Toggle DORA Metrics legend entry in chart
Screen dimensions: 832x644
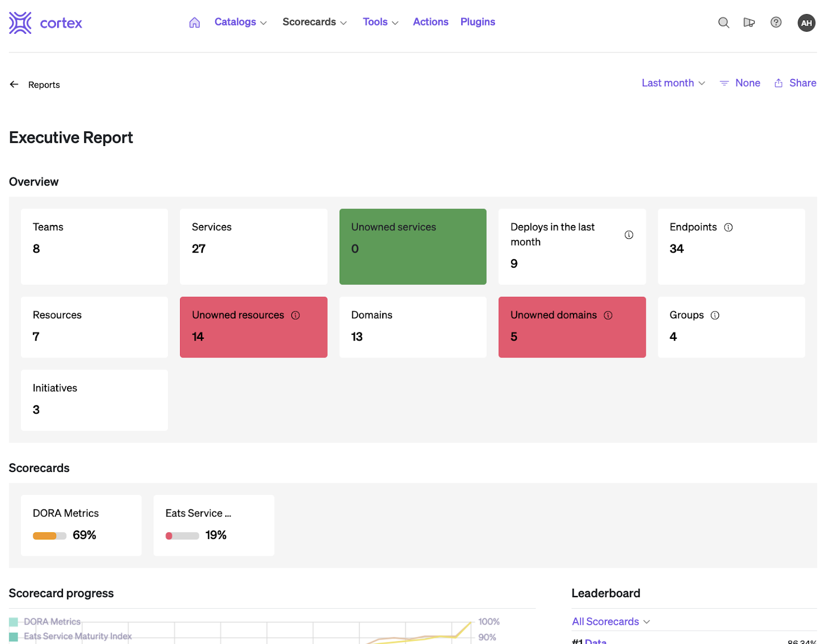45,622
